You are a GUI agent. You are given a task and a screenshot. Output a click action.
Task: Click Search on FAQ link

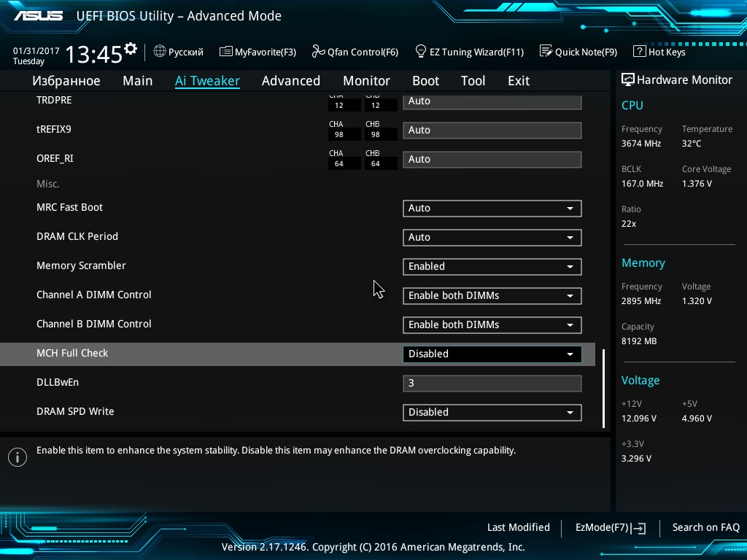[x=705, y=527]
